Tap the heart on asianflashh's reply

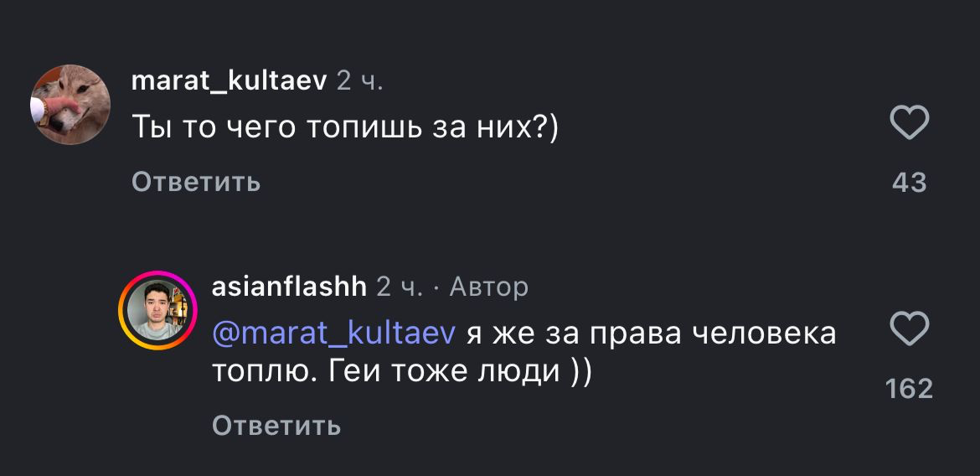(909, 329)
